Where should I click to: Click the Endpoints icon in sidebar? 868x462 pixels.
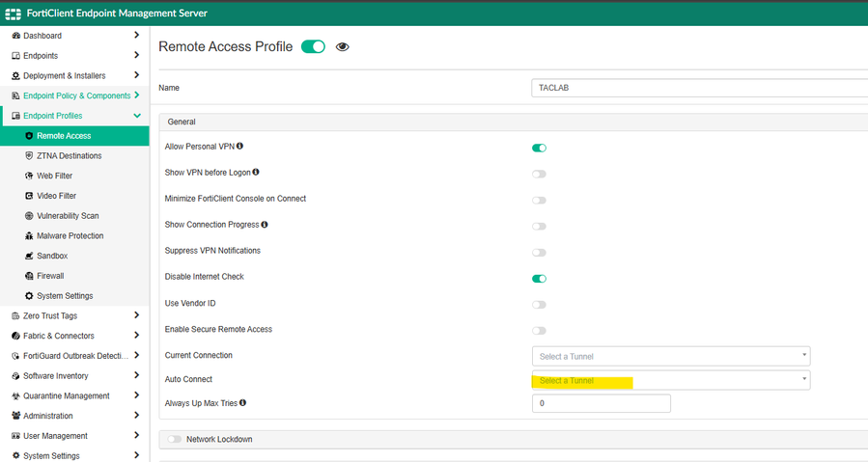click(16, 56)
